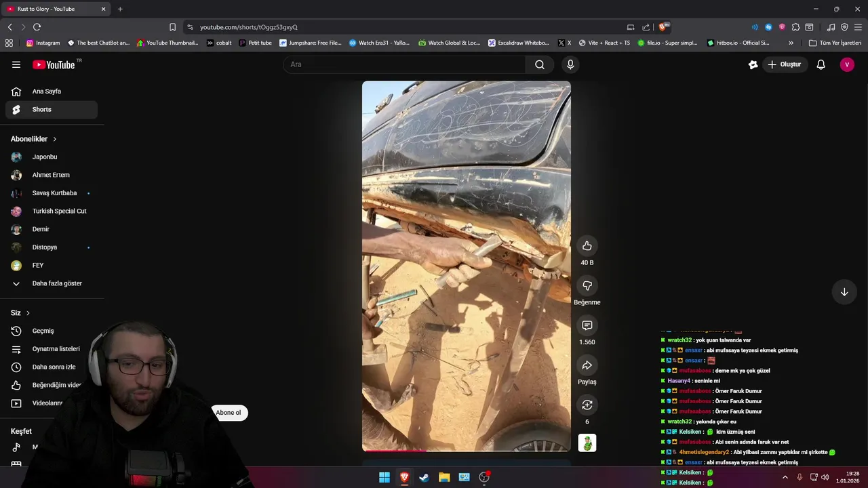This screenshot has width=868, height=488.
Task: Open the apps grid icon on bookmarks bar
Action: click(9, 43)
